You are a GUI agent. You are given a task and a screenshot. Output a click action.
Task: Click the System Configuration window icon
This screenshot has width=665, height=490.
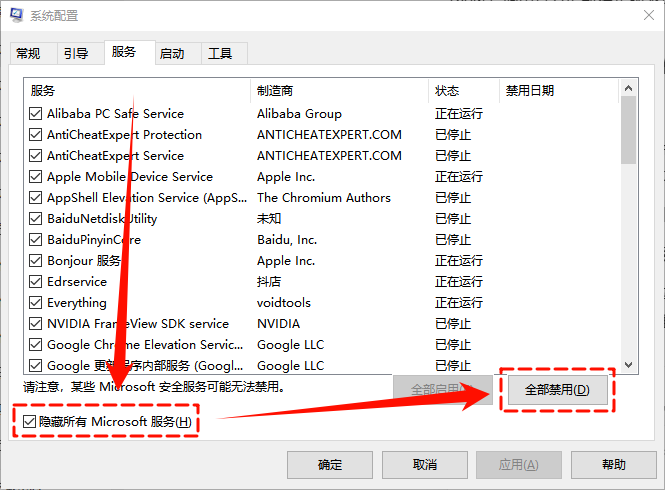pyautogui.click(x=17, y=15)
